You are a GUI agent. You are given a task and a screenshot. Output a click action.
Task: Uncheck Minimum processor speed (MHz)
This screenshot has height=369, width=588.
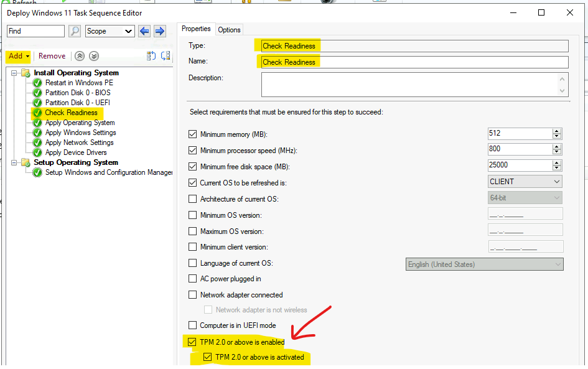192,151
